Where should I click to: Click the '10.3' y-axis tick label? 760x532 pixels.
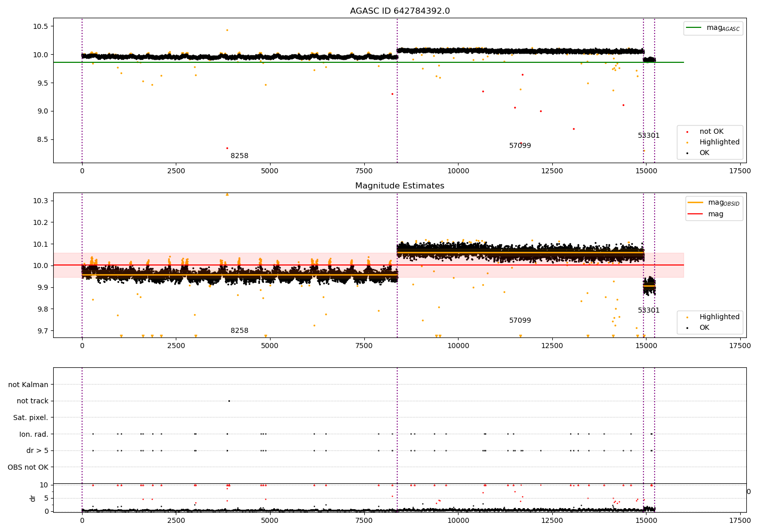(41, 201)
